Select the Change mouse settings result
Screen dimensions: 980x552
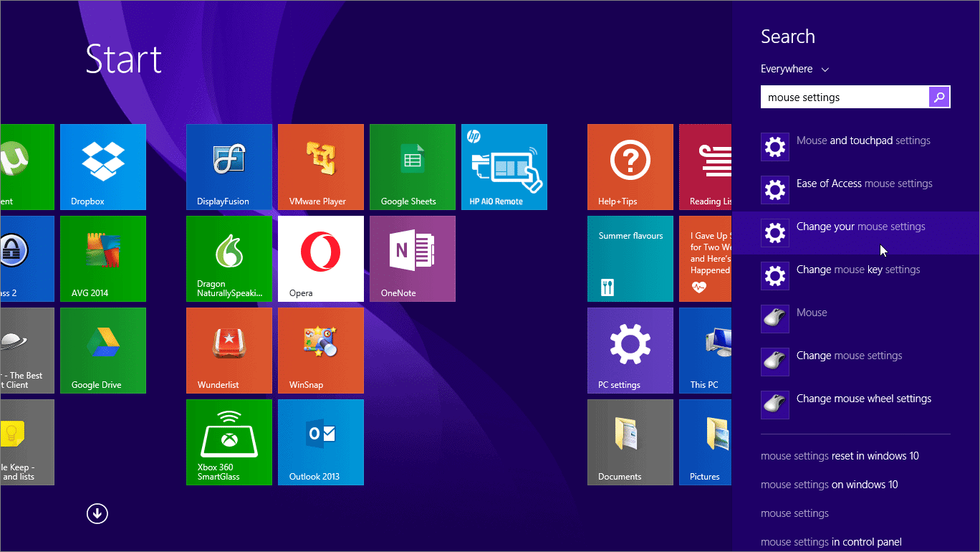(x=856, y=362)
